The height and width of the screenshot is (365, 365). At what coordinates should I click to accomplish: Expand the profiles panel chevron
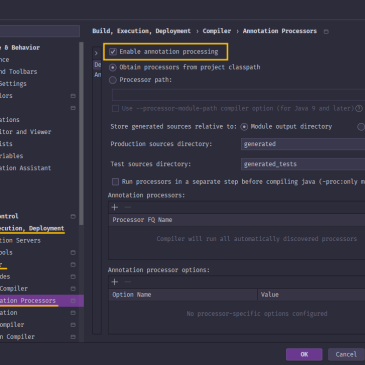(x=96, y=53)
